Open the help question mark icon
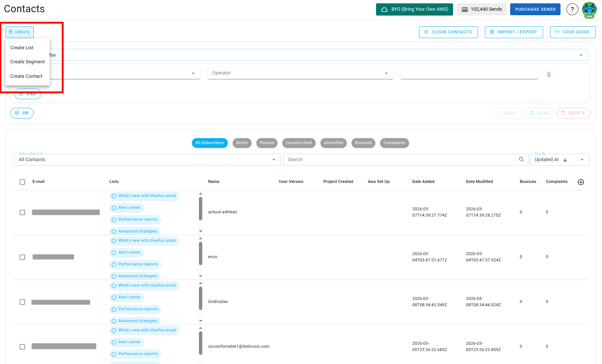602x364 pixels. [572, 9]
